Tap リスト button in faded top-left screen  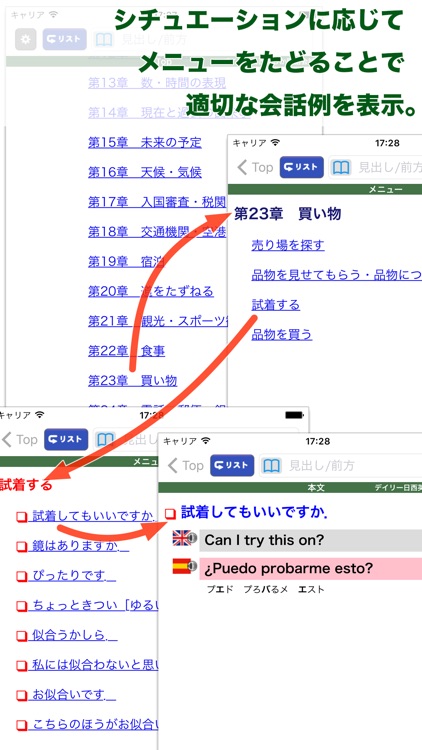[x=64, y=40]
